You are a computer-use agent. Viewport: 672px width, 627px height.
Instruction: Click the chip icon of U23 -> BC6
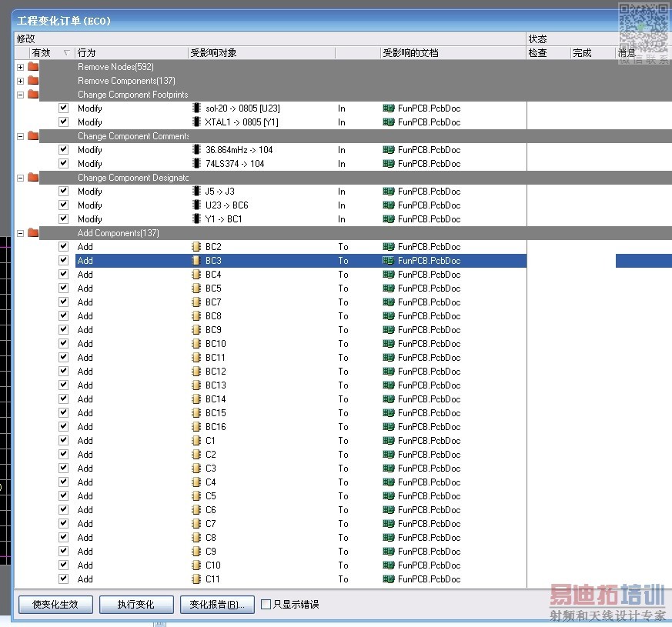[x=197, y=205]
